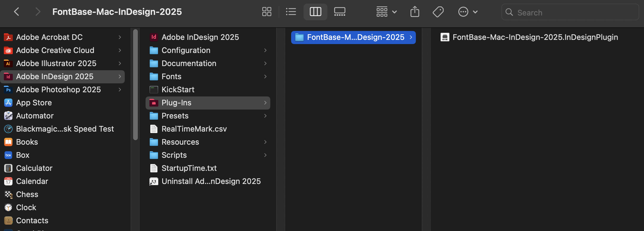The height and width of the screenshot is (231, 644).
Task: Click the InDesignPlugin file icon
Action: [445, 37]
